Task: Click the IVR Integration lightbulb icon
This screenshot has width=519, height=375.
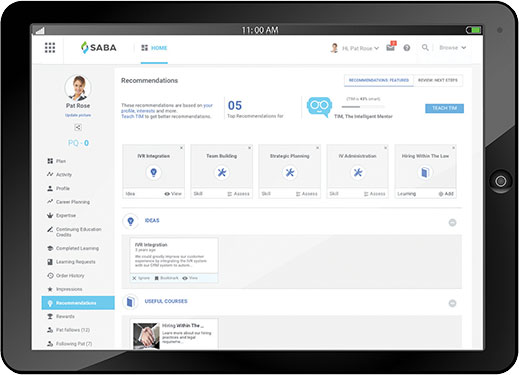Action: [x=154, y=172]
